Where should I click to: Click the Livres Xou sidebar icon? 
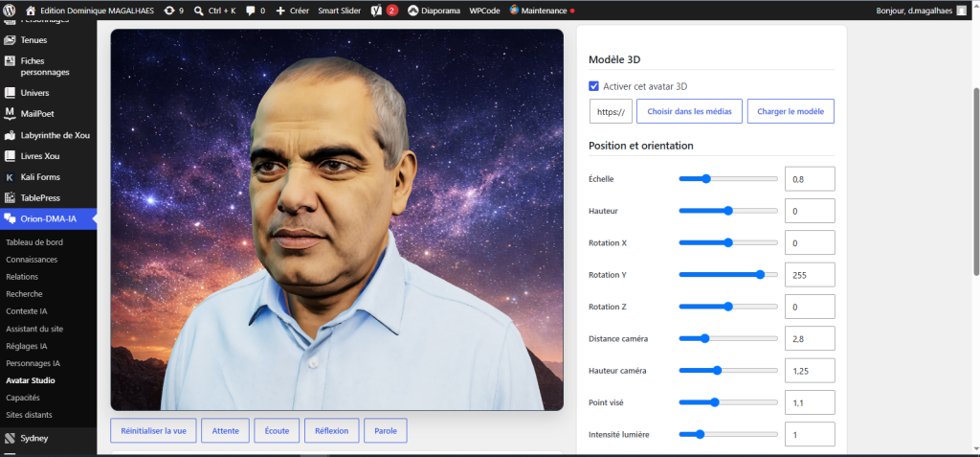tap(10, 156)
